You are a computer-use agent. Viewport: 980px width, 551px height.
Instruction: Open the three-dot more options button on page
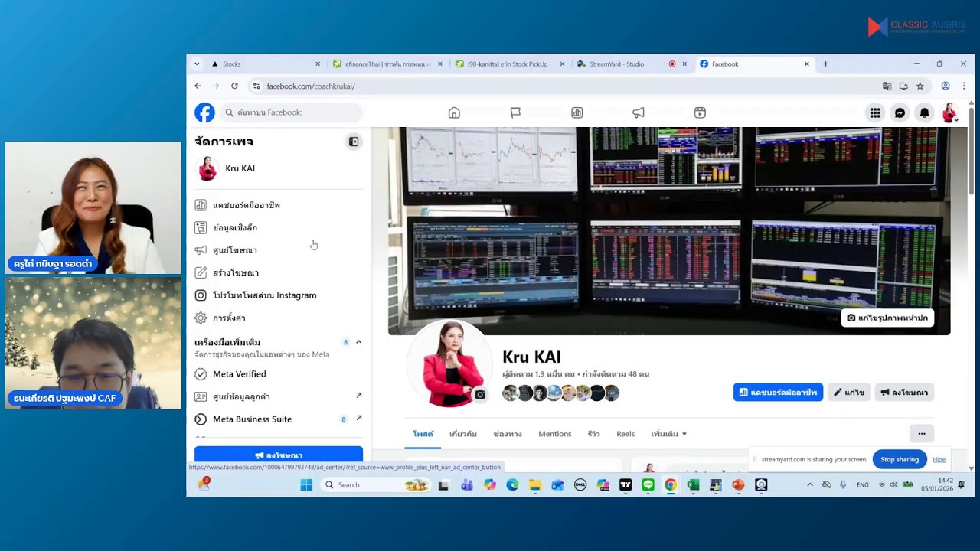click(x=922, y=434)
